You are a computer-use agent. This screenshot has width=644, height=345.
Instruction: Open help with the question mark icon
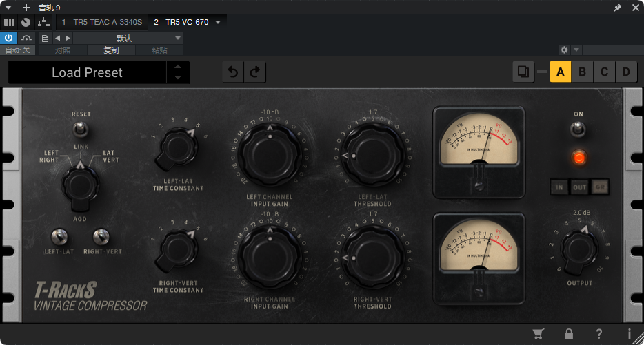click(x=598, y=334)
